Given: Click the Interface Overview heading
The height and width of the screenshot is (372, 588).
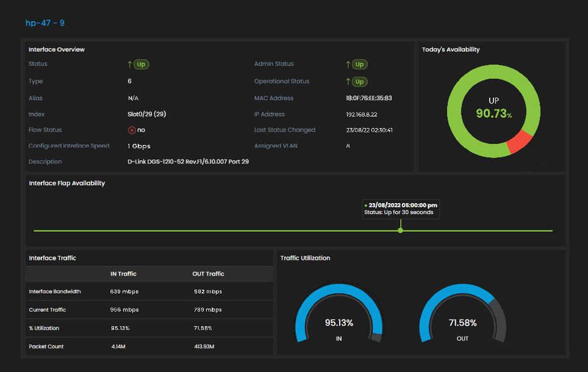Looking at the screenshot, I should coord(57,49).
